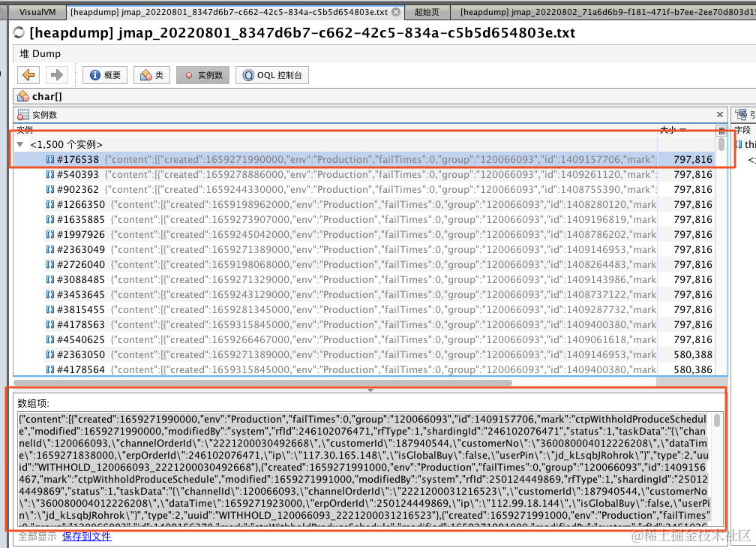Click the 580,388 size value

pyautogui.click(x=693, y=354)
